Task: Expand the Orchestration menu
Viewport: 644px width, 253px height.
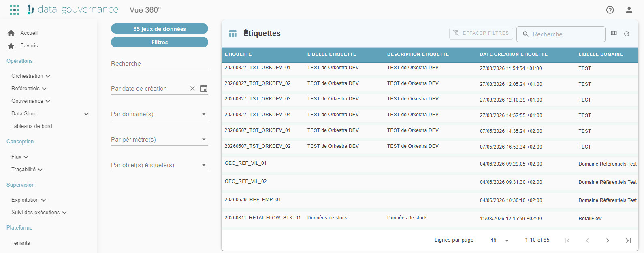Action: tap(31, 76)
